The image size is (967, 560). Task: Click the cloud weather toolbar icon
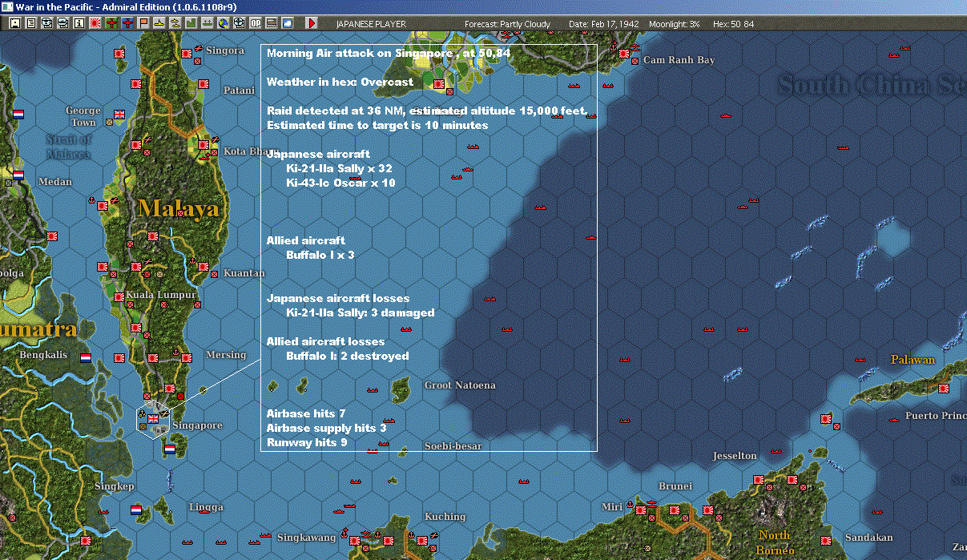point(288,24)
